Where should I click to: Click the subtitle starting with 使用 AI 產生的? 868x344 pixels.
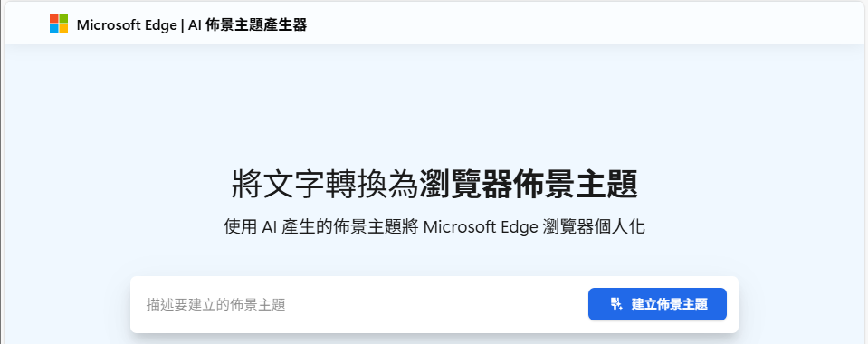[434, 227]
